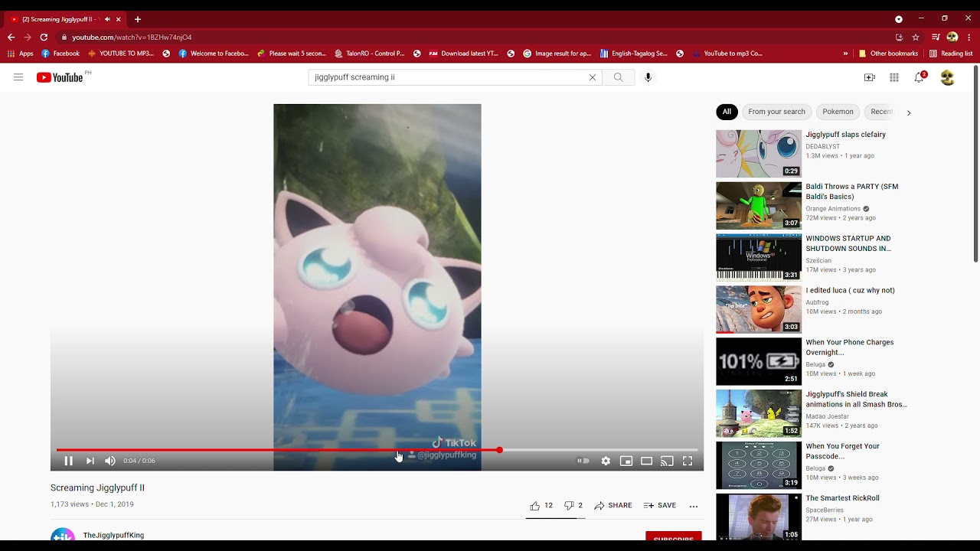Open the notifications bell

coord(920,77)
